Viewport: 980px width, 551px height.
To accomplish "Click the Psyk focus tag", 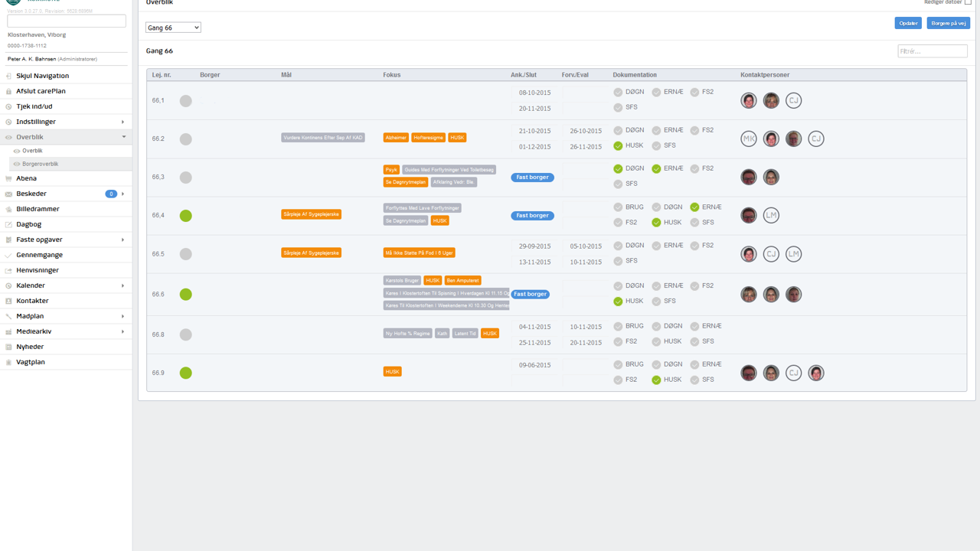I will click(391, 170).
